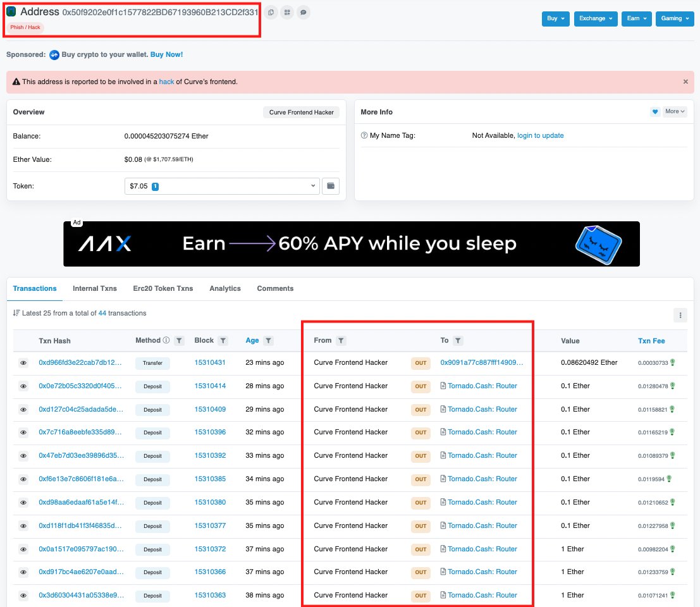700x607 pixels.
Task: Click Transfer method badge in first row
Action: pos(152,363)
